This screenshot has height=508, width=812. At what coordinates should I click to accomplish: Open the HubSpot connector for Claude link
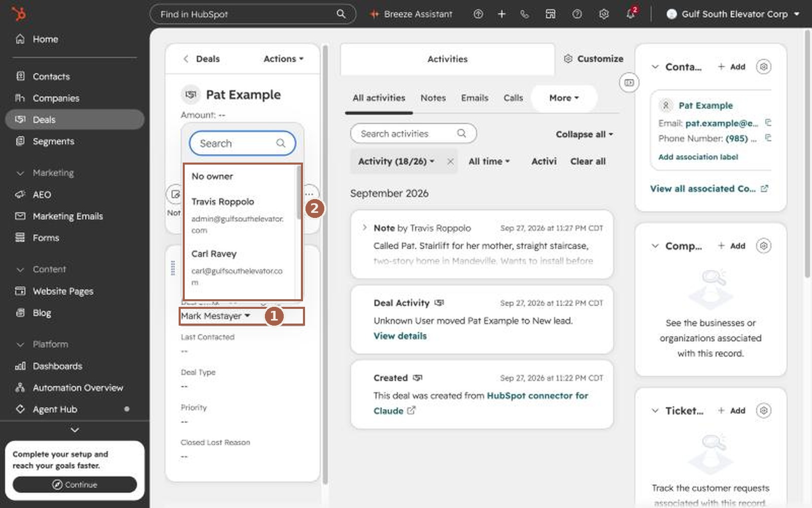pos(481,403)
